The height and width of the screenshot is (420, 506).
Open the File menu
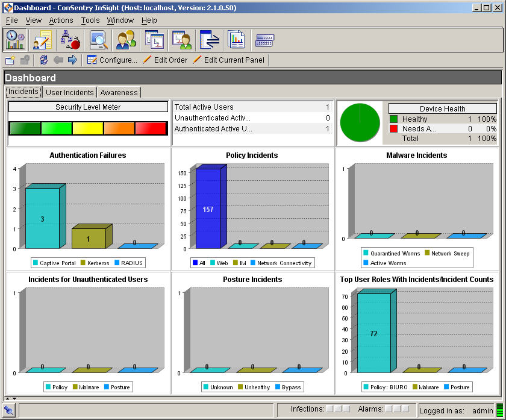click(12, 20)
